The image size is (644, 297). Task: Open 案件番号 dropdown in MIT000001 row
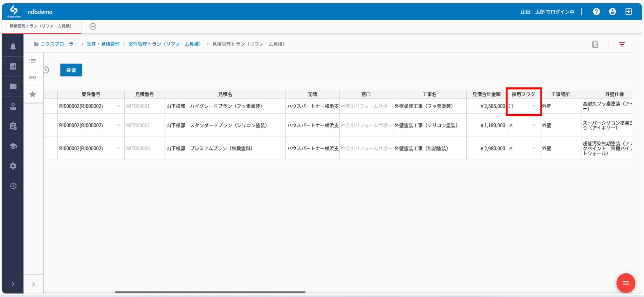[118, 106]
